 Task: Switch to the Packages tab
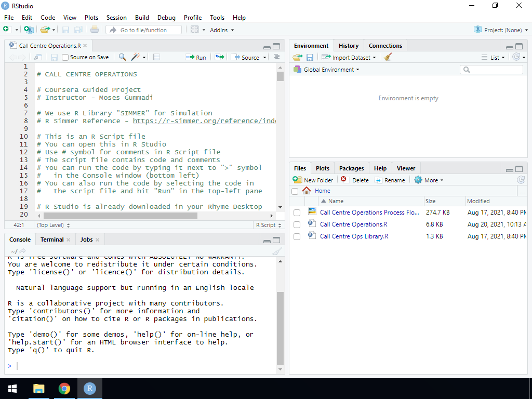tap(351, 168)
